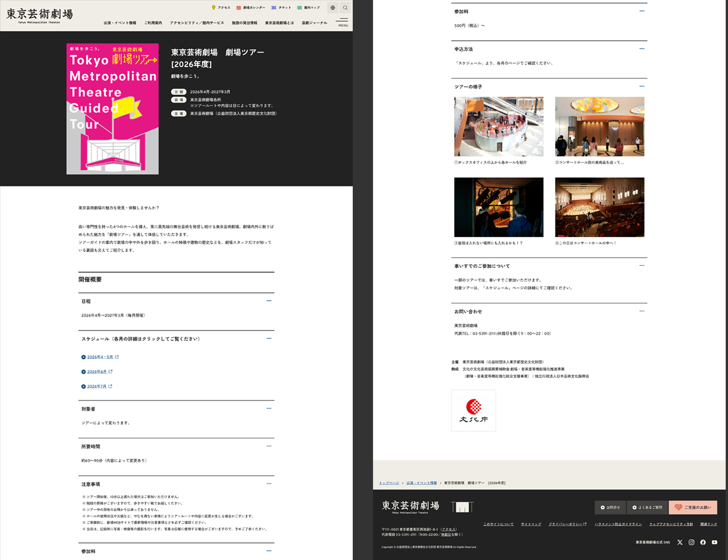Open the concert hall interior photo thumbnail
The image size is (728, 560).
coord(600,207)
